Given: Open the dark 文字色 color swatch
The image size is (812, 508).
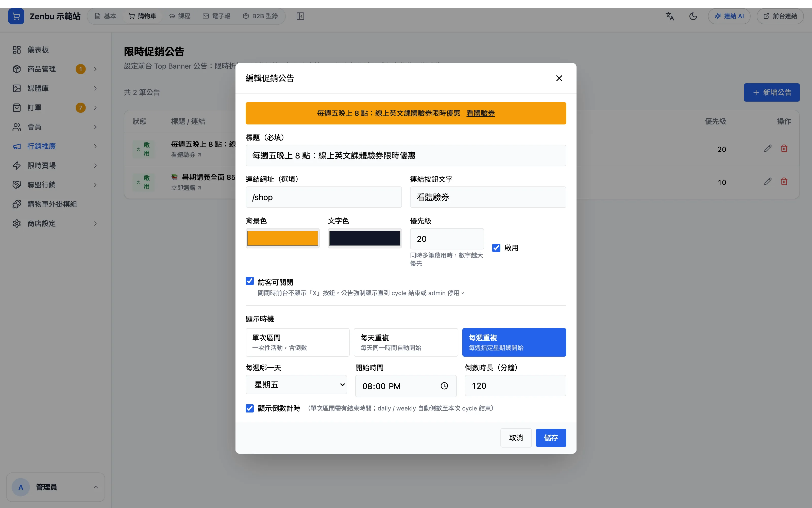Looking at the screenshot, I should (365, 238).
